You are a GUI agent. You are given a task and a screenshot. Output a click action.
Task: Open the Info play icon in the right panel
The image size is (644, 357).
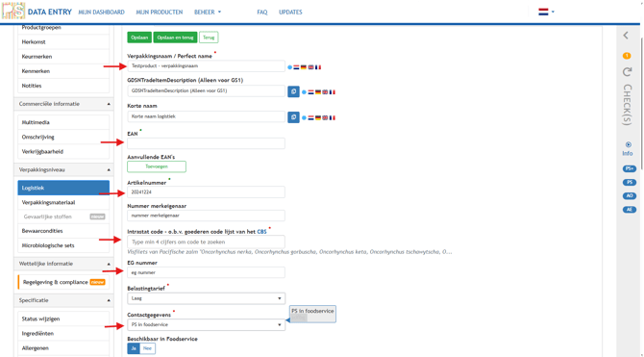[x=628, y=144]
